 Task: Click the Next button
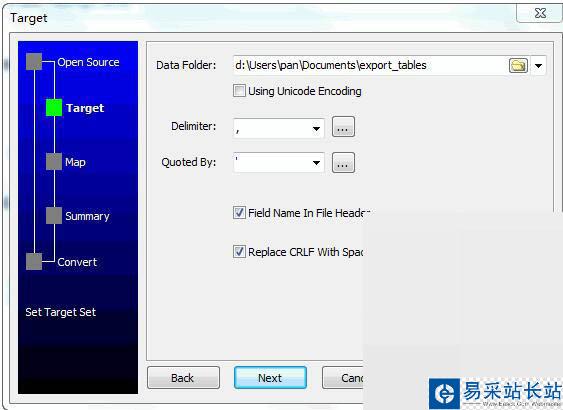[270, 378]
